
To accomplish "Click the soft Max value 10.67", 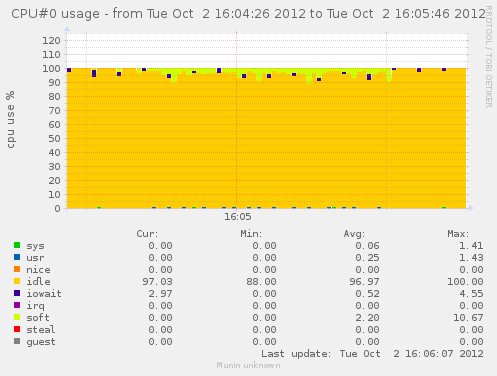I will (468, 318).
